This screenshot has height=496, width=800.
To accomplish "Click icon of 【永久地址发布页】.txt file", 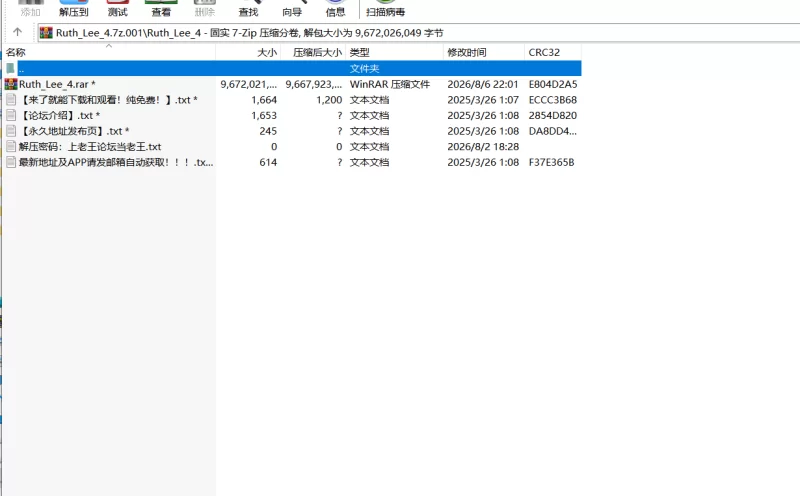I will (11, 131).
